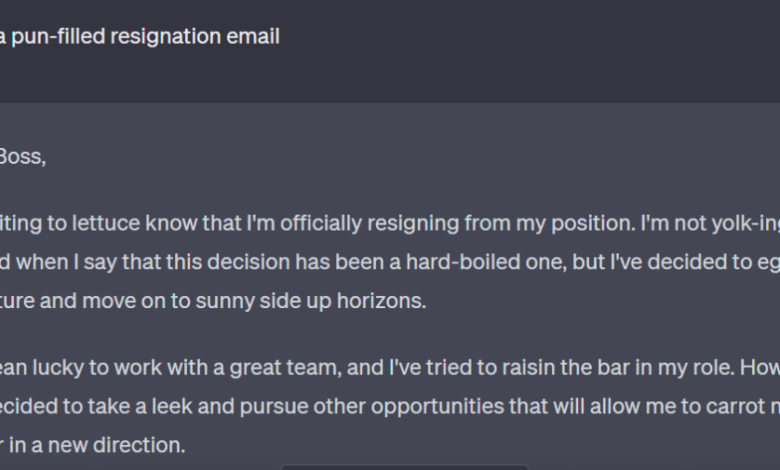Click the button edge below the response

(x=404, y=468)
